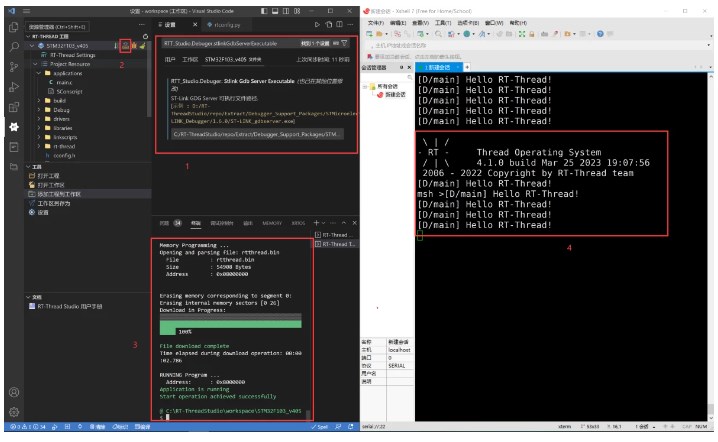Screen dimensions: 718x442
Task: Switch to the MEMORY panel tab
Action: pyautogui.click(x=272, y=223)
